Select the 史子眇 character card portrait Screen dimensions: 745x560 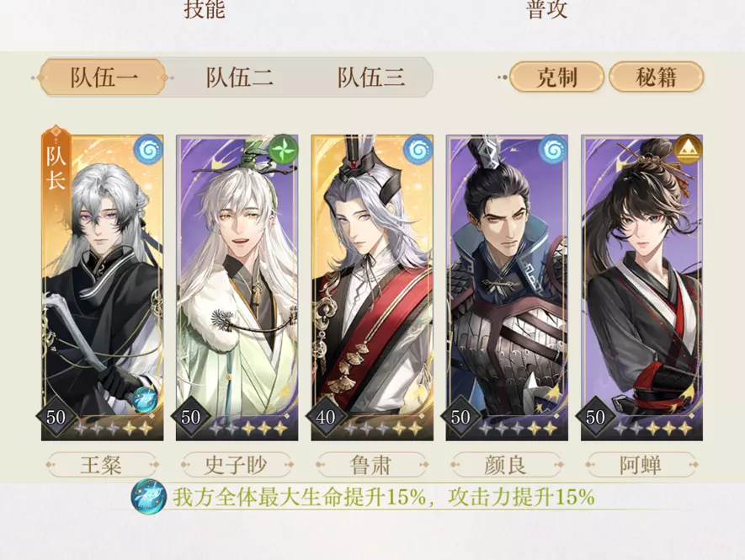pos(237,288)
